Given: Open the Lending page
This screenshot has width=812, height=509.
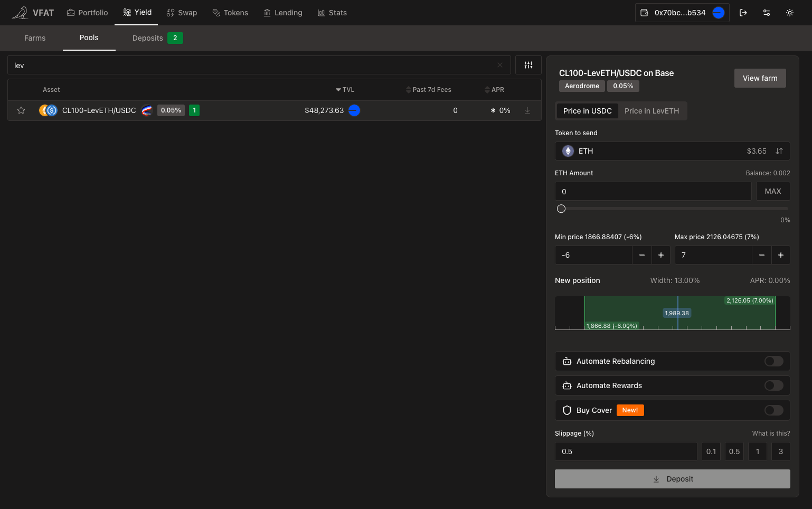Looking at the screenshot, I should [x=283, y=13].
